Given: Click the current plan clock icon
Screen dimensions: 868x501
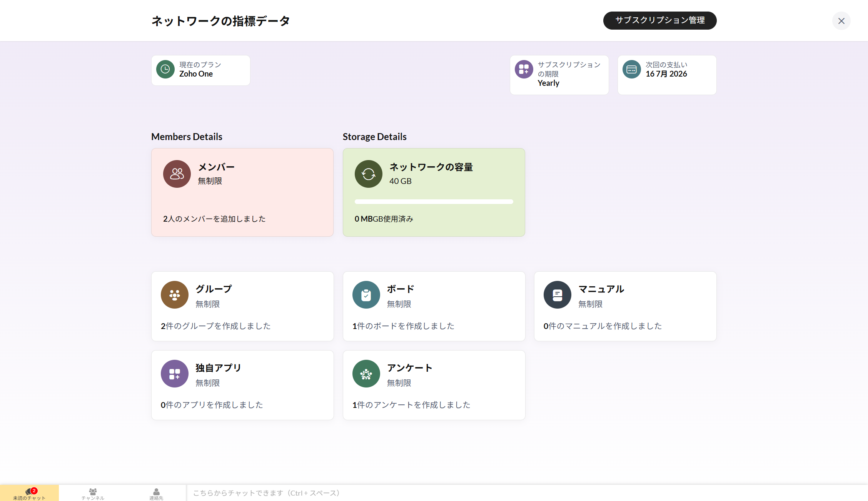Looking at the screenshot, I should pos(165,69).
